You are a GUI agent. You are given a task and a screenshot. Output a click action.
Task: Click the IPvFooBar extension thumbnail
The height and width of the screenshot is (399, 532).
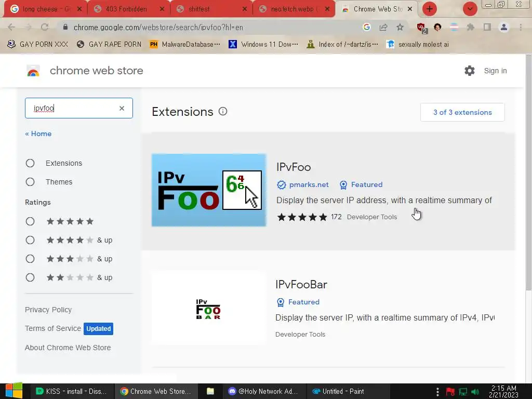tap(209, 308)
